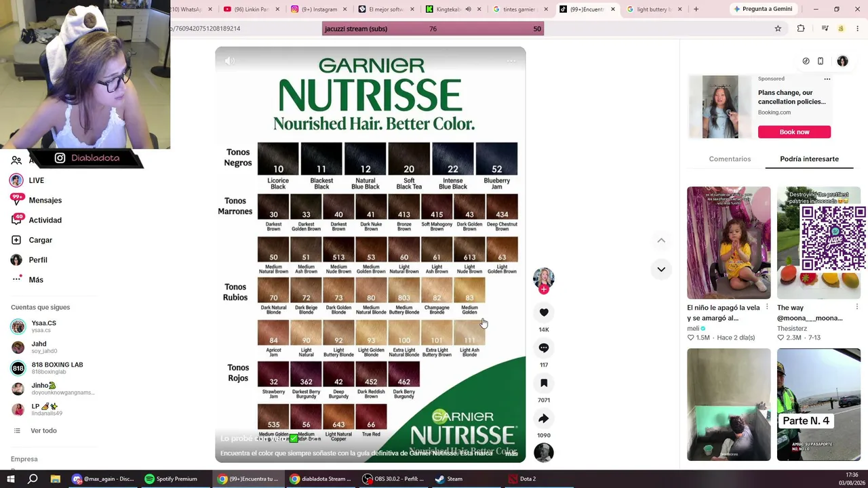Switch to Spotify Premium in the taskbar
Image resolution: width=868 pixels, height=488 pixels.
click(x=176, y=479)
